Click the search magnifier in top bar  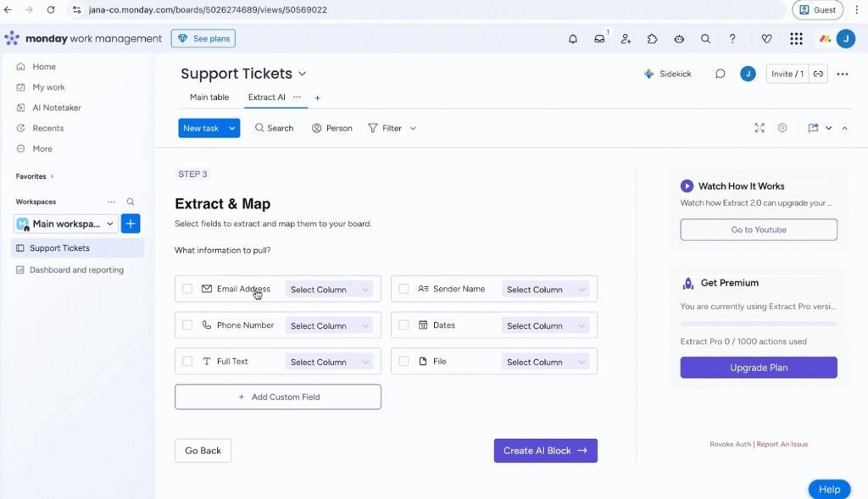pos(705,39)
